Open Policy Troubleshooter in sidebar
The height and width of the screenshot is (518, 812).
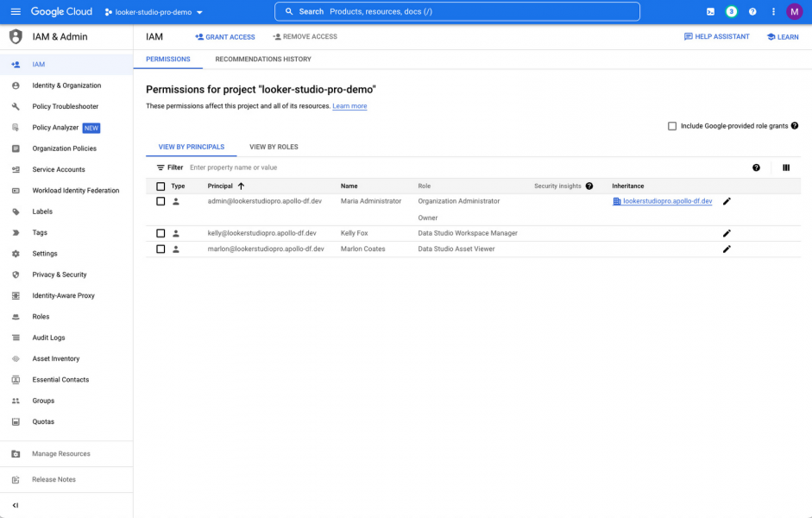point(66,106)
